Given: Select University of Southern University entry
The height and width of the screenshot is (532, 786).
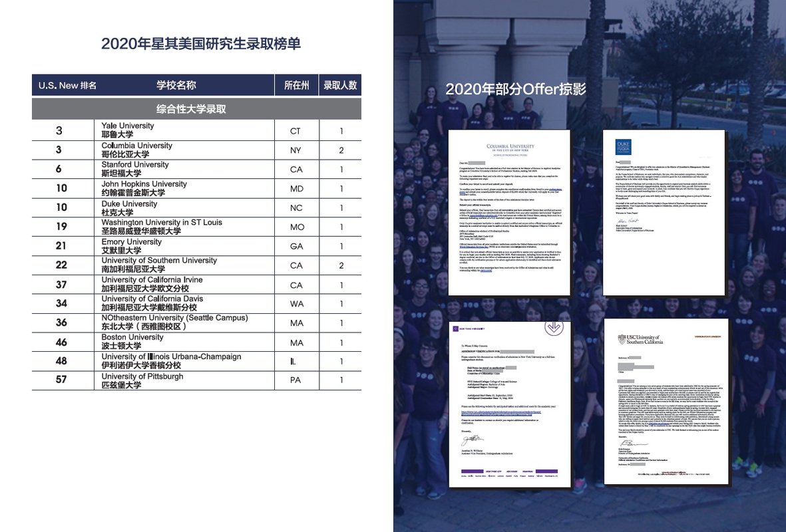Looking at the screenshot, I should tap(159, 261).
